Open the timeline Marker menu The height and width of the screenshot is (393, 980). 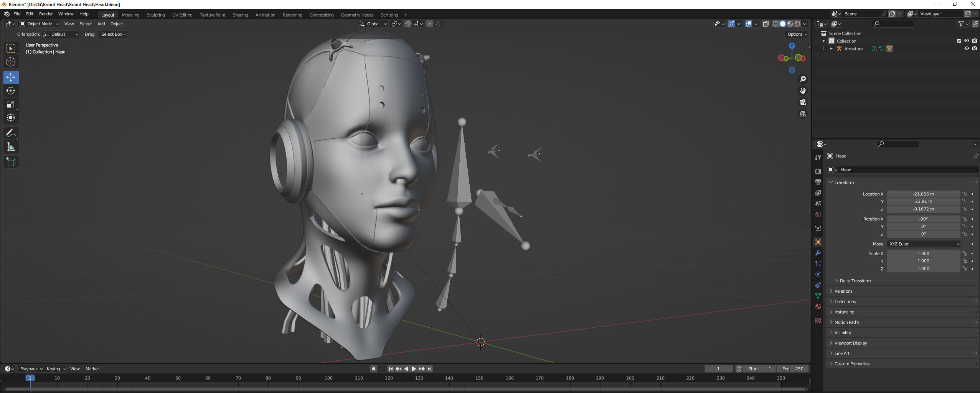tap(92, 369)
